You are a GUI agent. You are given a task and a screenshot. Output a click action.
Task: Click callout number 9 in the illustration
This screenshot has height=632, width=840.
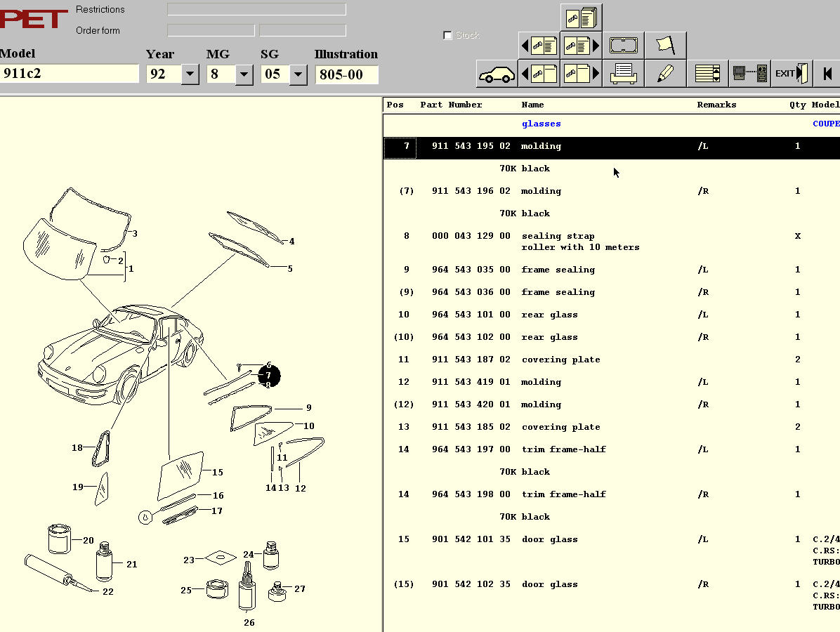pyautogui.click(x=308, y=408)
